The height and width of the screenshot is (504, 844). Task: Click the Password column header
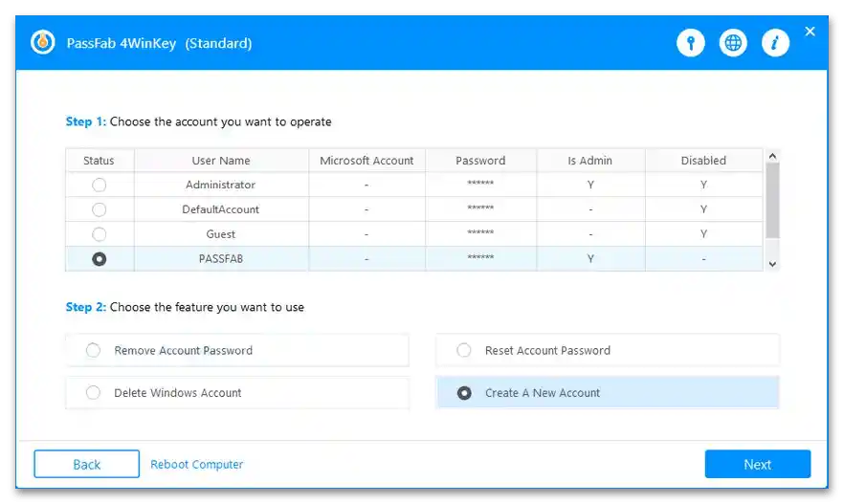480,161
